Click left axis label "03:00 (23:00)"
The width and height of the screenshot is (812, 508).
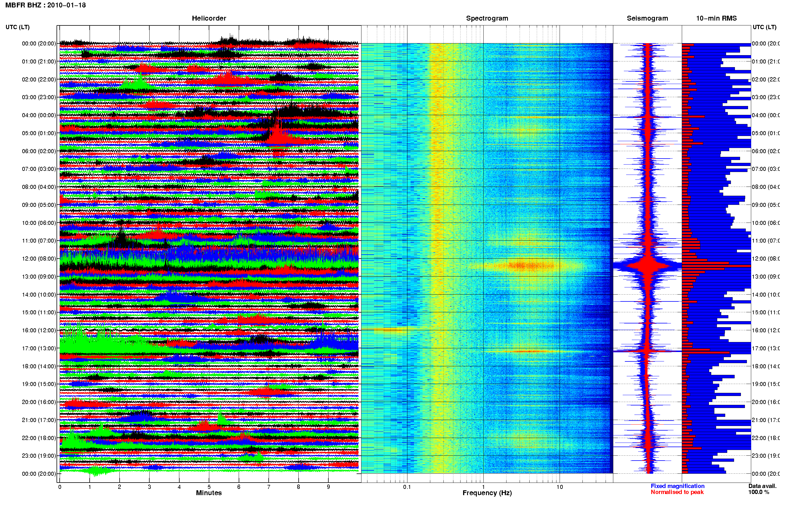pos(39,97)
